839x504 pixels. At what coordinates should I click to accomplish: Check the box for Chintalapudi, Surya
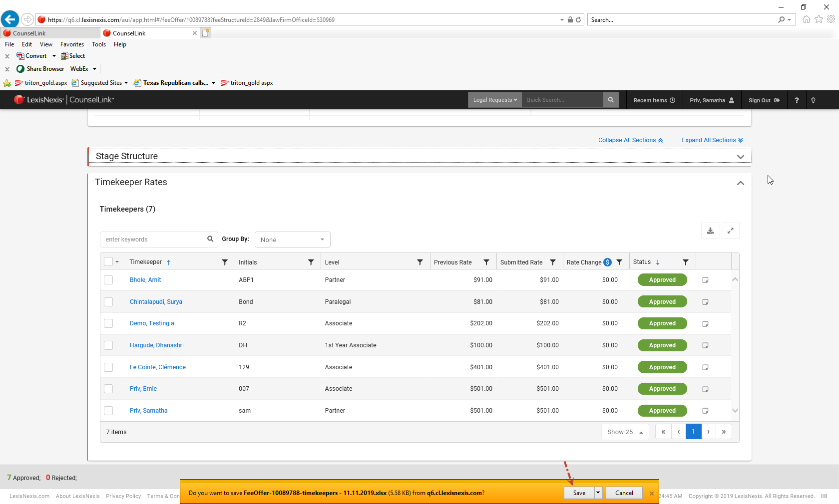(x=108, y=302)
